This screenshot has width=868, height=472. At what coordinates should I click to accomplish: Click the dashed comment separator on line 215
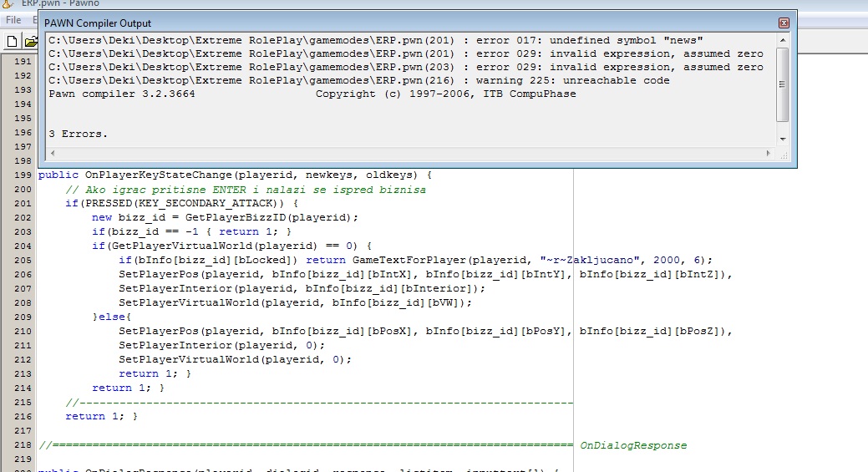pyautogui.click(x=319, y=403)
